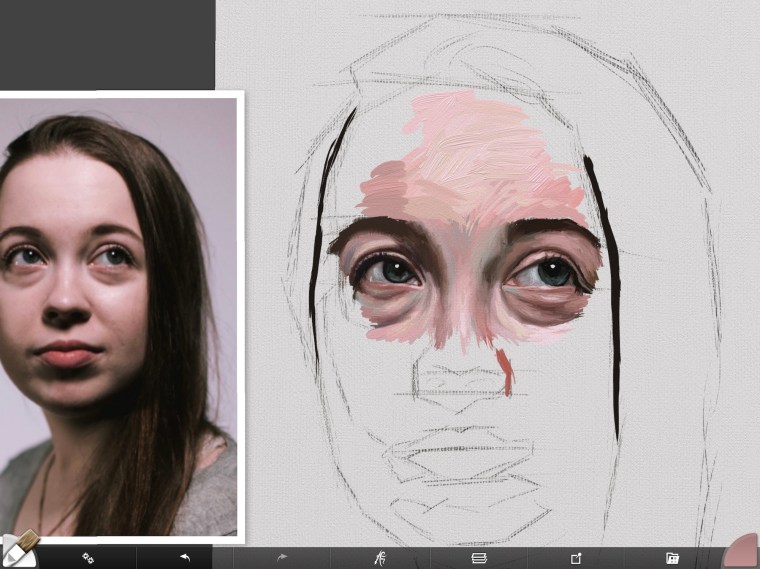Open the color picker pod
The width and height of the screenshot is (760, 569).
(x=743, y=553)
